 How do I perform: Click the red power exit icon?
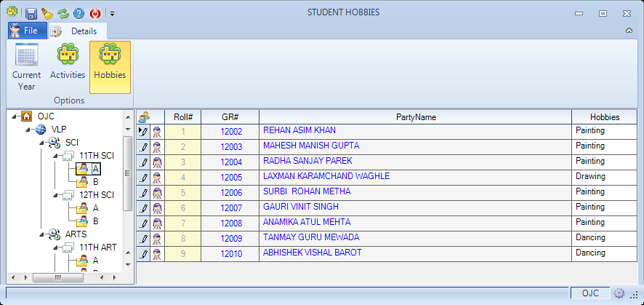(95, 14)
